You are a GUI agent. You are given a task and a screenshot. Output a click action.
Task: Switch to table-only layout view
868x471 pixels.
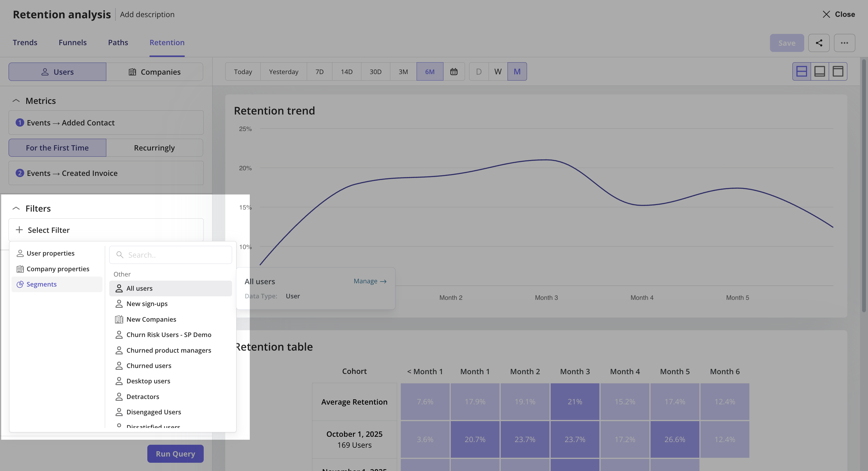(x=838, y=71)
